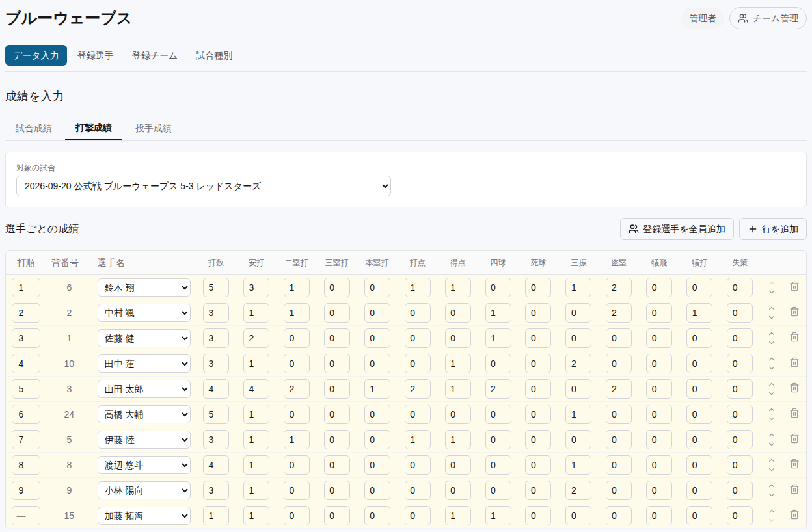Switch to the 試合成績 sub-tab

coord(34,128)
